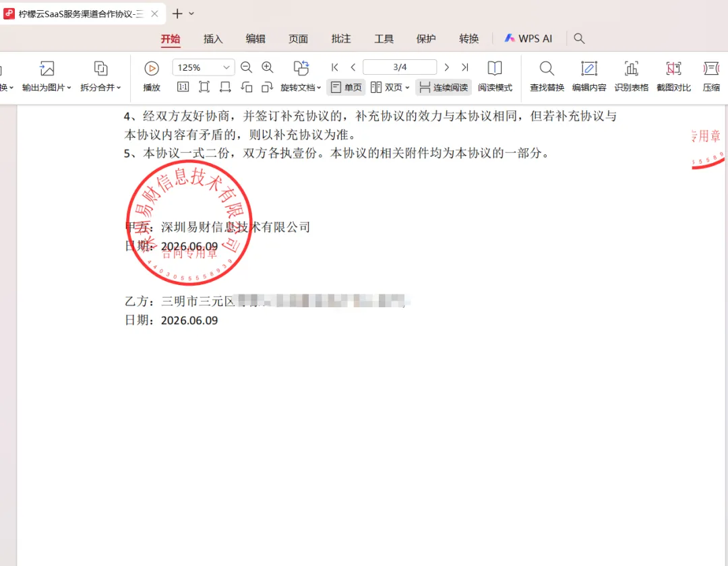
Task: Close the 柠檬云SaaS document tab
Action: [154, 14]
